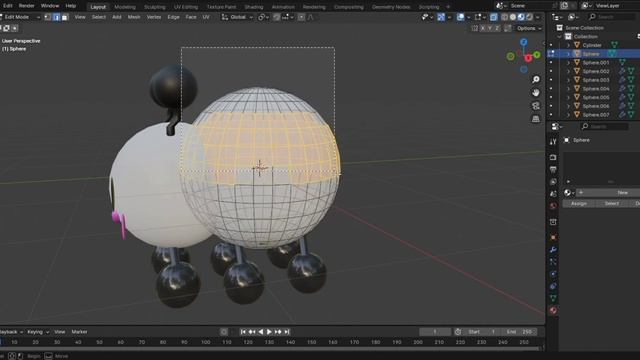
Task: Click the Assign material button
Action: [x=579, y=203]
